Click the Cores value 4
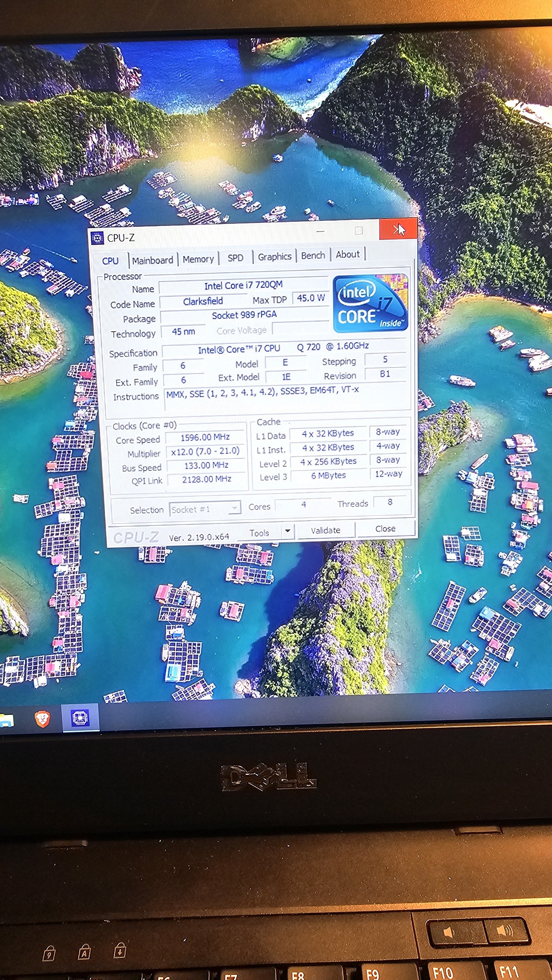Image resolution: width=552 pixels, height=980 pixels. click(x=303, y=504)
